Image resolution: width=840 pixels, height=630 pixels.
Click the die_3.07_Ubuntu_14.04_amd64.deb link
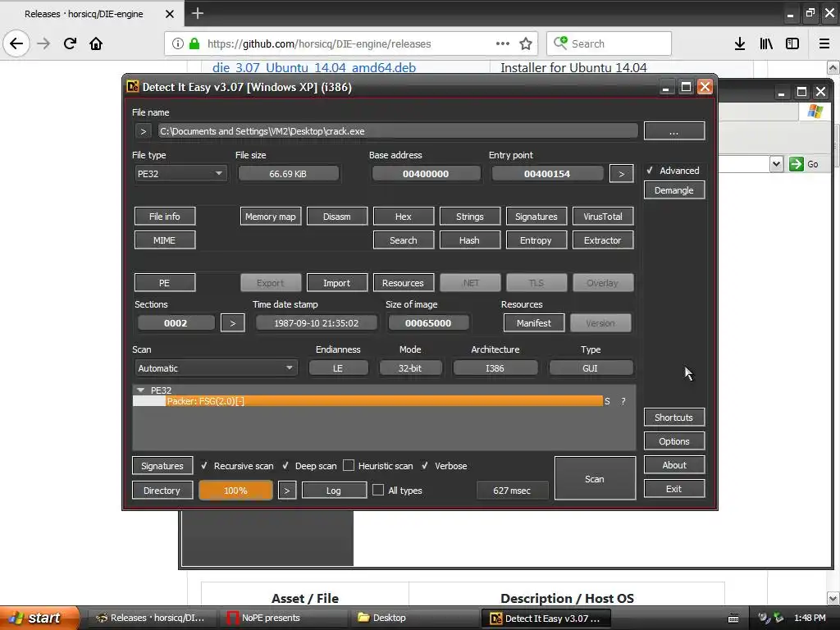(x=314, y=67)
